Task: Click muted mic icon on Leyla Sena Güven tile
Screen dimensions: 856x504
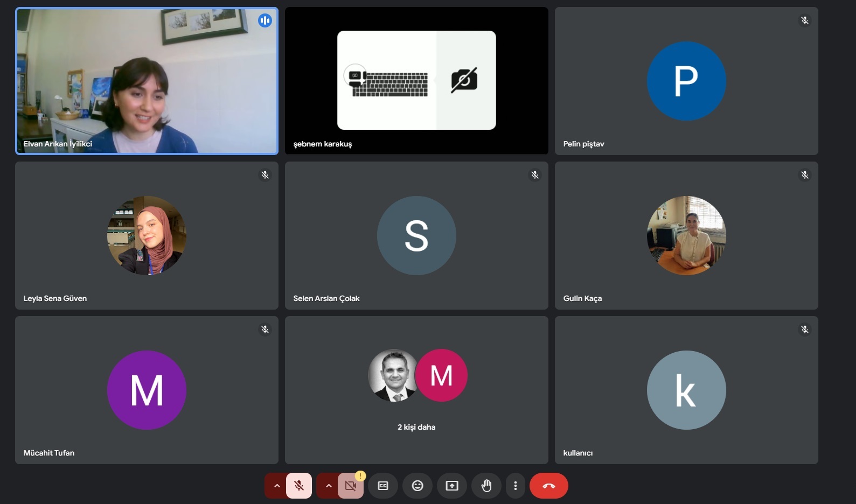Action: (265, 175)
